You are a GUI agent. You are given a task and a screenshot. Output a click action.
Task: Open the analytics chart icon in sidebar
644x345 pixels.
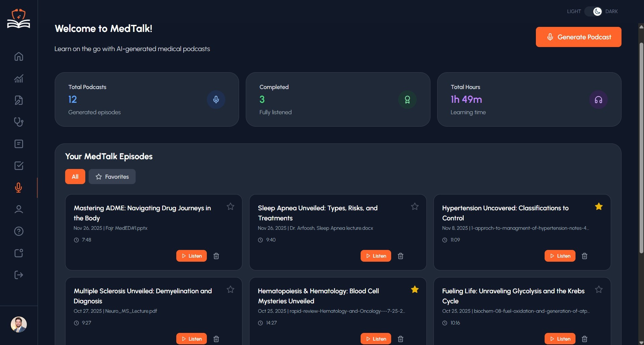coord(19,78)
